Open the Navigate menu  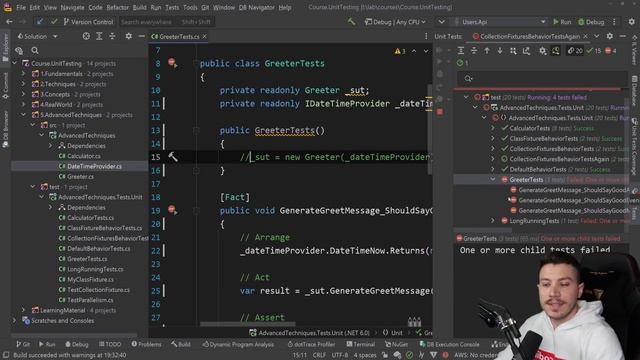coord(72,7)
